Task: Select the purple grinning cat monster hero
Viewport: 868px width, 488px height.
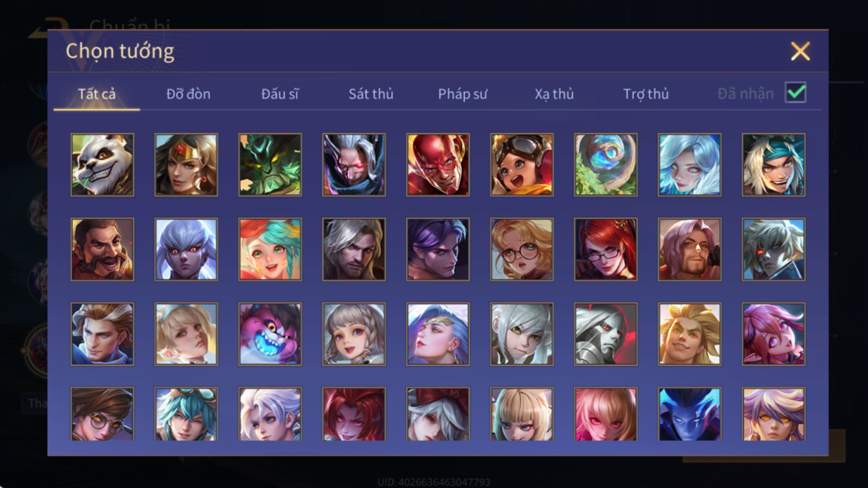Action: tap(270, 334)
